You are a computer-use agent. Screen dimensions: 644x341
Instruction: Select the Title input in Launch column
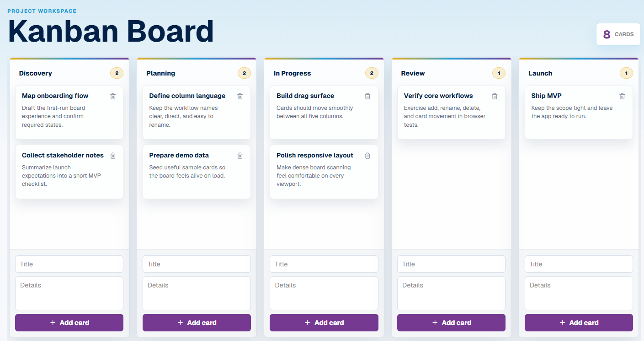[579, 264]
